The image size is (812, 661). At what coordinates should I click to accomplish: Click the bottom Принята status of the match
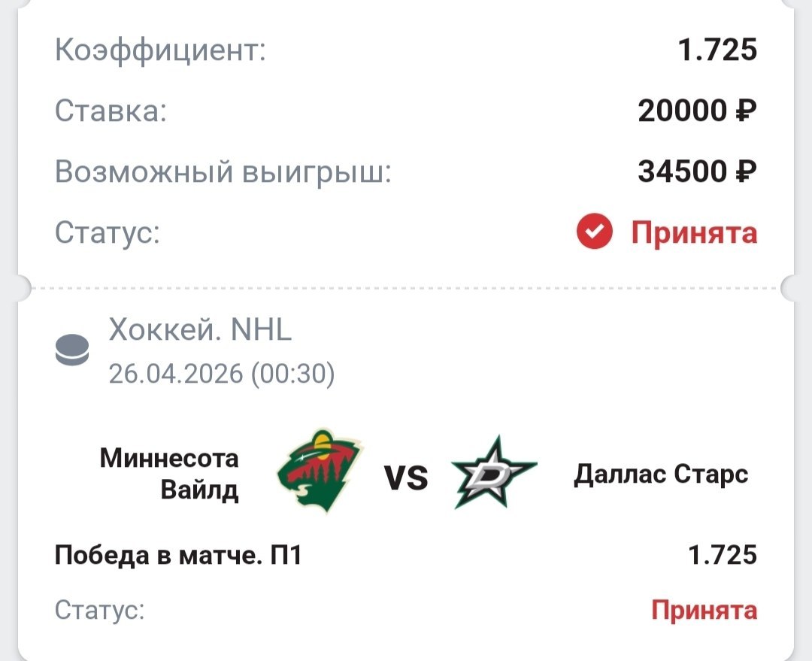click(704, 610)
